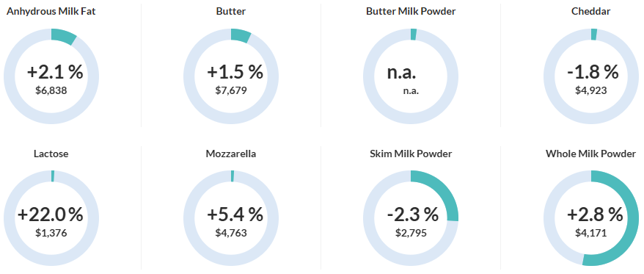The height and width of the screenshot is (274, 644).
Task: Select the $4,763 Mozzarella price
Action: click(231, 234)
